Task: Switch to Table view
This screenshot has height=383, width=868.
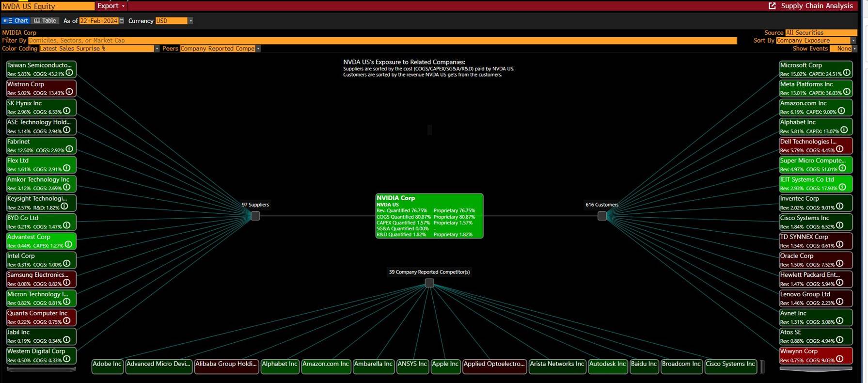Action: (x=45, y=21)
